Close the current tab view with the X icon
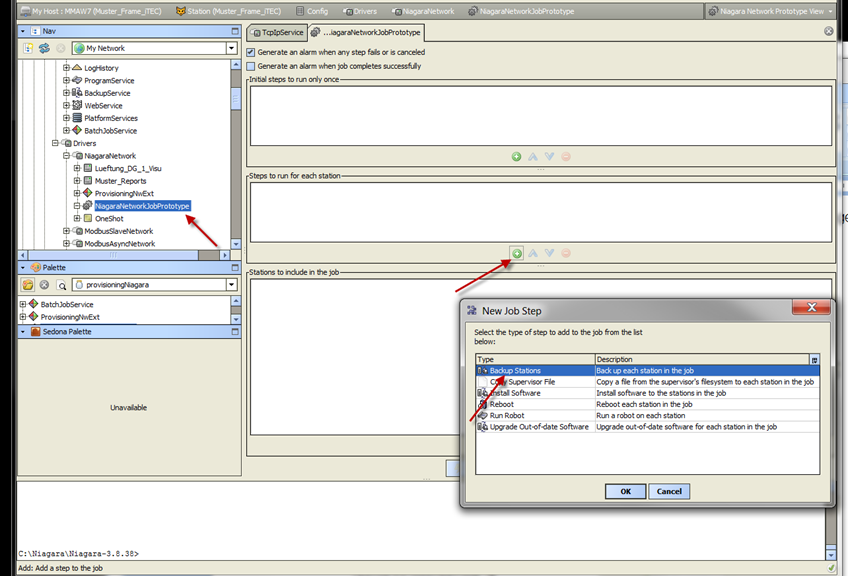The image size is (848, 576). [829, 31]
